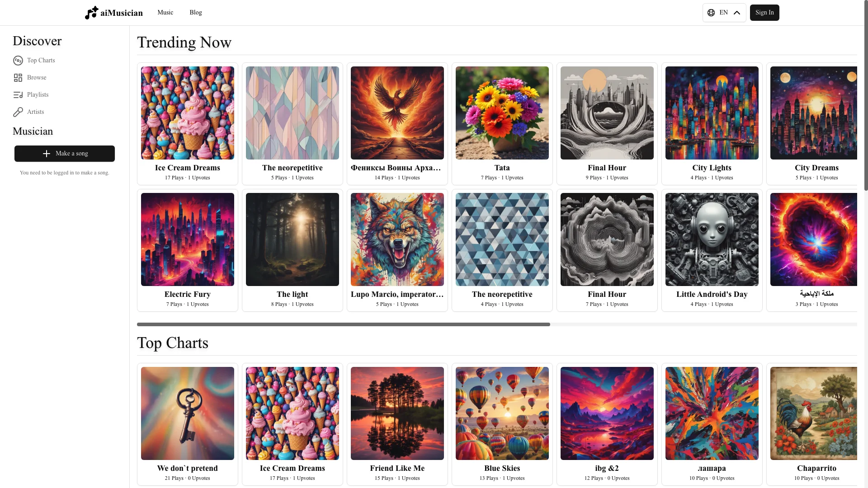Click the EN language selector chevron
The image size is (868, 488).
click(x=736, y=13)
